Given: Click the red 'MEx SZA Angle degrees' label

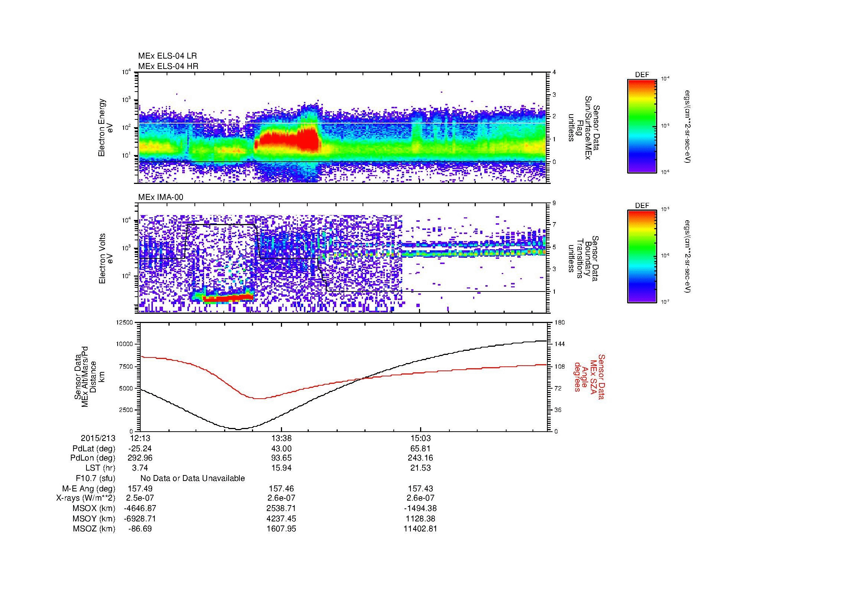Looking at the screenshot, I should [590, 376].
